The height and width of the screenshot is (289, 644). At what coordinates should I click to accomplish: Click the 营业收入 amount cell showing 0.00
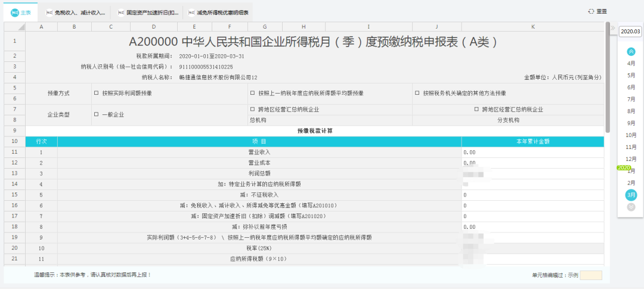532,152
